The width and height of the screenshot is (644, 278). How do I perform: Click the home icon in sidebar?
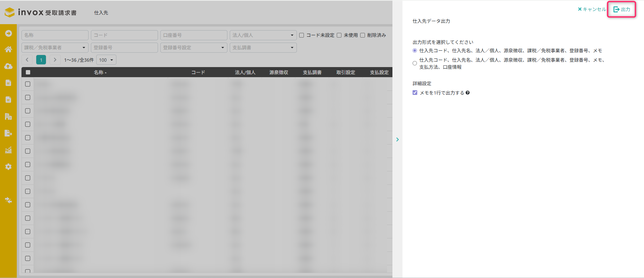tap(8, 50)
